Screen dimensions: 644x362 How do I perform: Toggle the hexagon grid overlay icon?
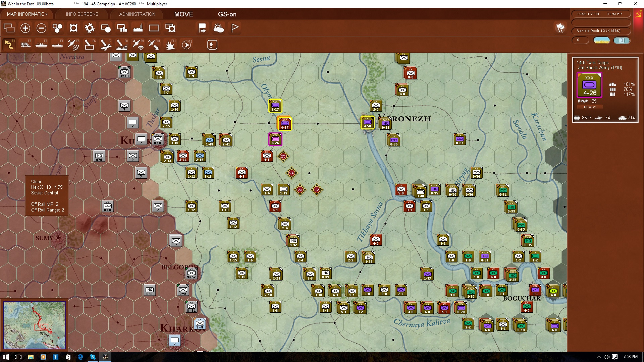tap(57, 28)
